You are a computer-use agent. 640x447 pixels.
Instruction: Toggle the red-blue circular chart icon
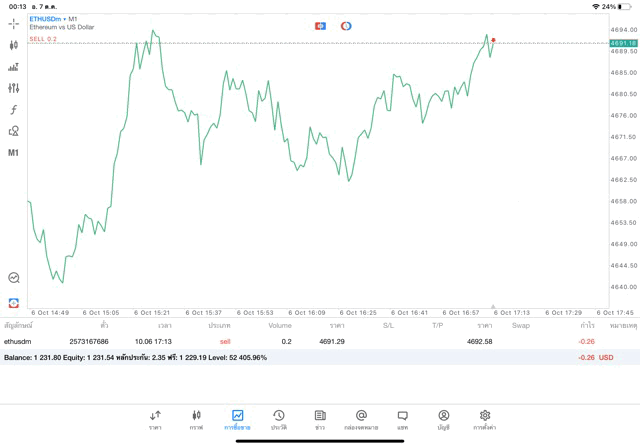coord(346,25)
